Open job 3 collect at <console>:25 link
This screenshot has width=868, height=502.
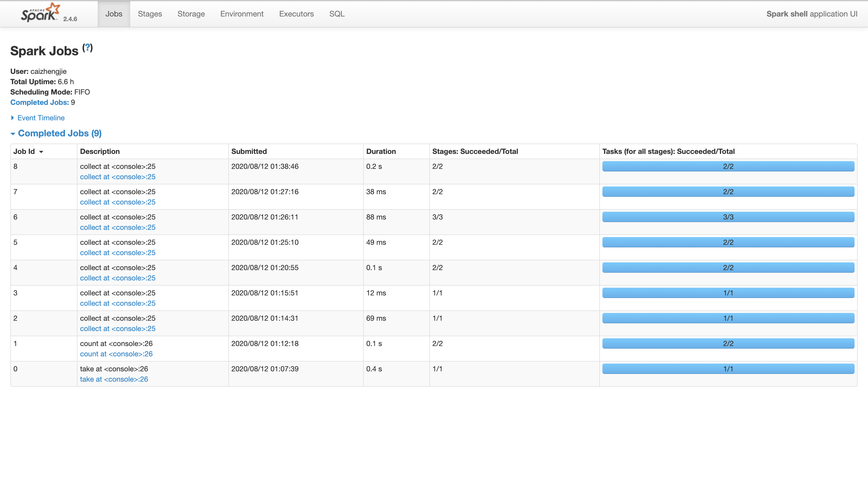coord(118,303)
